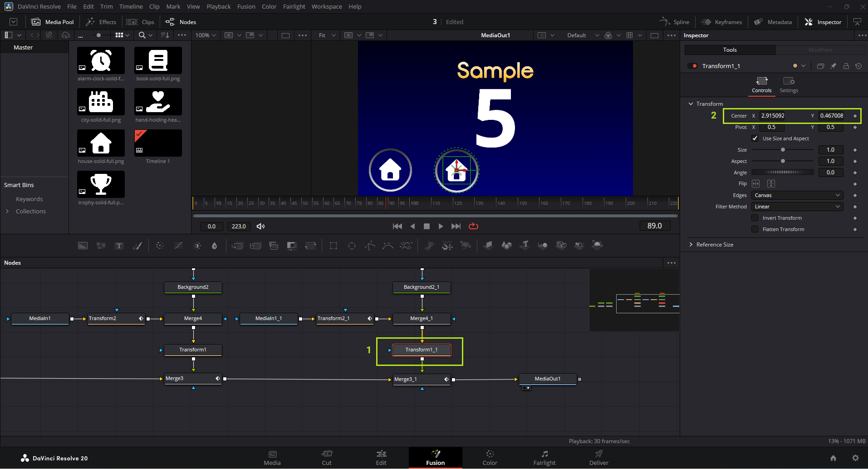Open the Filter Method dropdown
The width and height of the screenshot is (868, 469).
(797, 207)
